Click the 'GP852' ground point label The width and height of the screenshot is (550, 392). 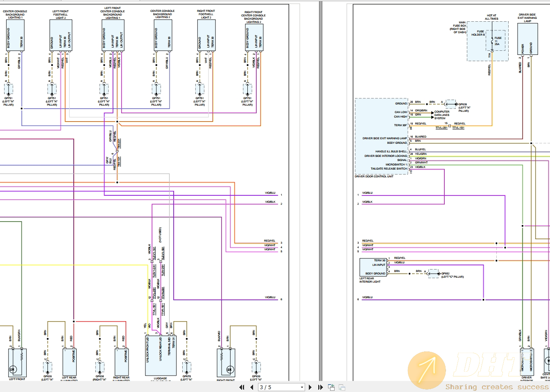[x=445, y=274]
